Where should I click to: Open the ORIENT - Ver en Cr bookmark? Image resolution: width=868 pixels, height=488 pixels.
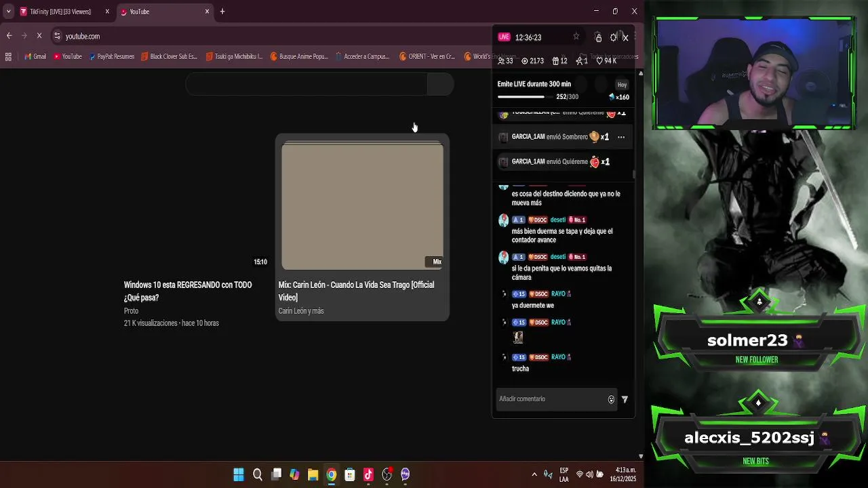click(427, 56)
